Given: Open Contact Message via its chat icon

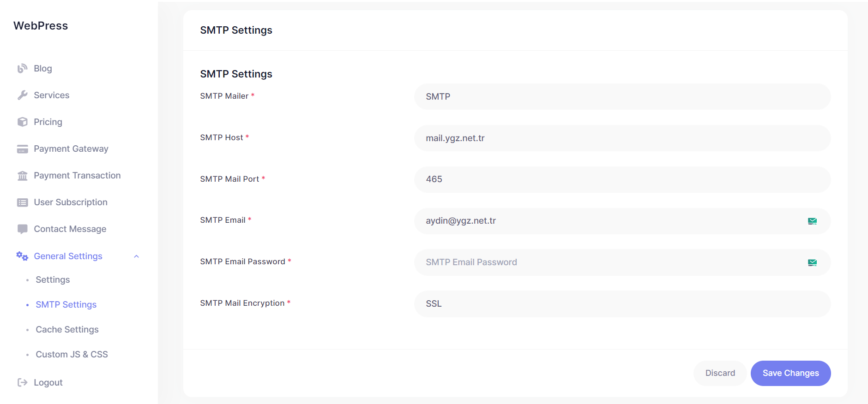Looking at the screenshot, I should click(22, 229).
